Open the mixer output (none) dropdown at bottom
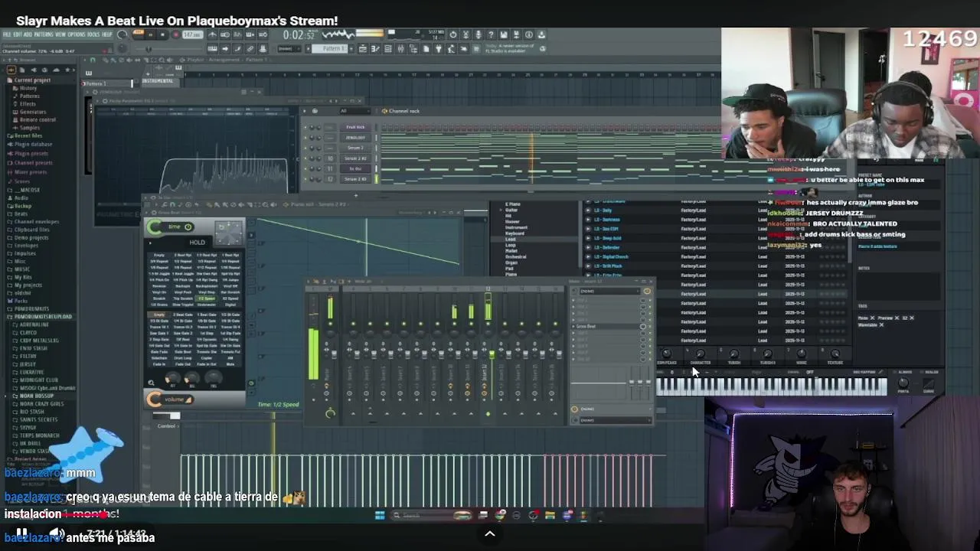 point(616,419)
